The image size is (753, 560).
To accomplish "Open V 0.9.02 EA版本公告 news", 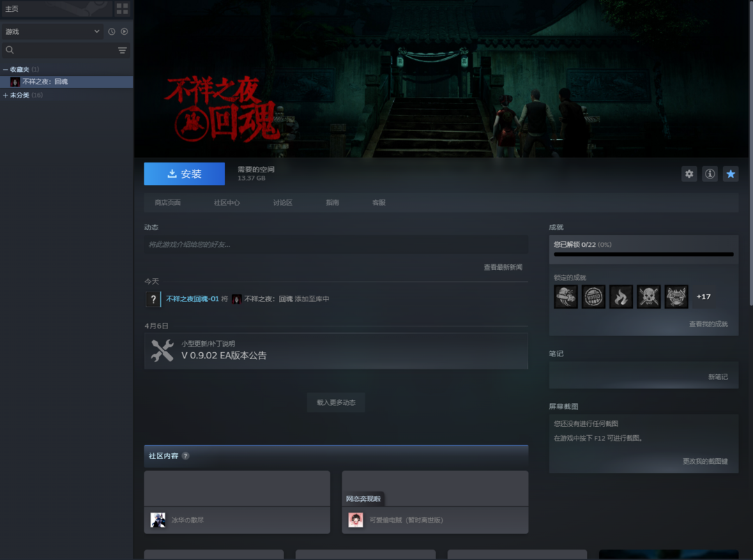I will (x=336, y=351).
